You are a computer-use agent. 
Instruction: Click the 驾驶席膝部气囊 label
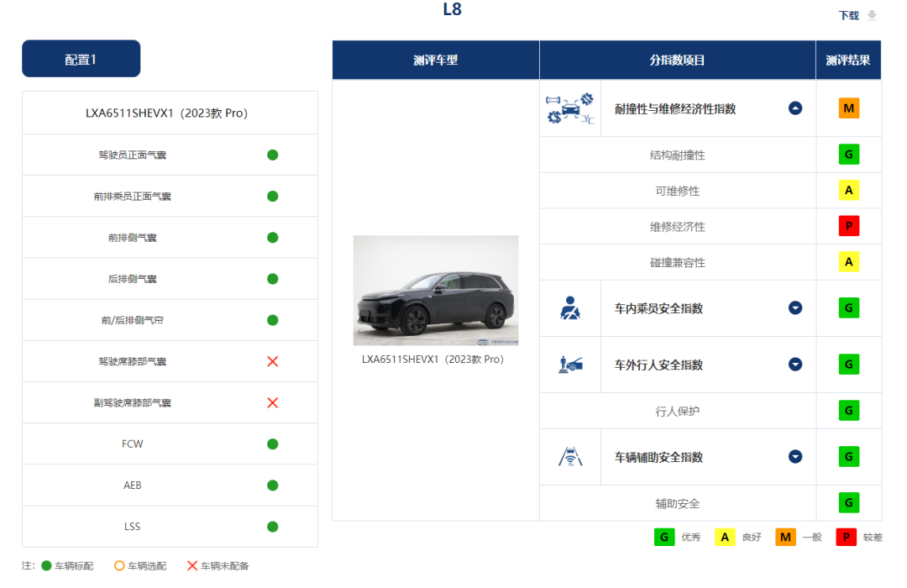[x=133, y=362]
